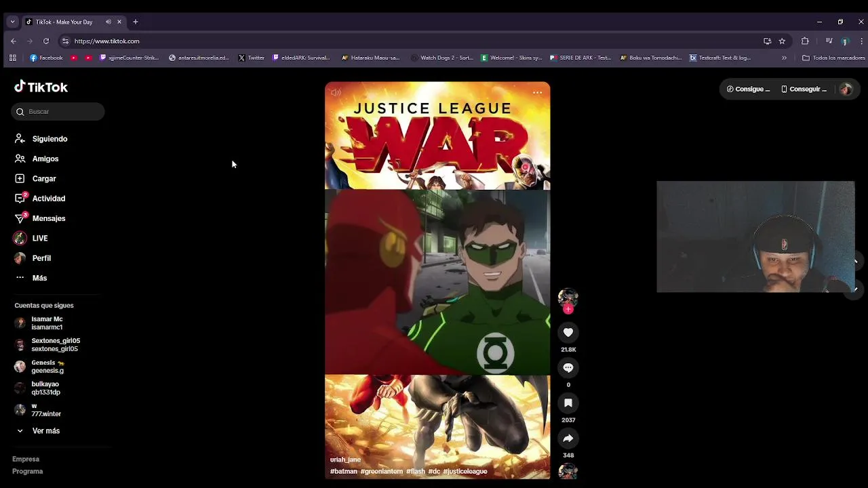Go back in browser history
Viewport: 868px width, 488px height.
point(14,41)
